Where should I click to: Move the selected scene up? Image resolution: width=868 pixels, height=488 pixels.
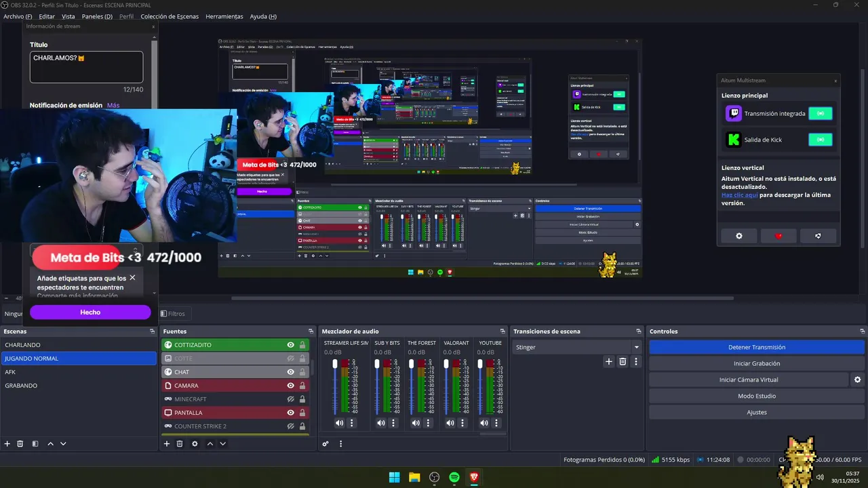click(x=50, y=444)
